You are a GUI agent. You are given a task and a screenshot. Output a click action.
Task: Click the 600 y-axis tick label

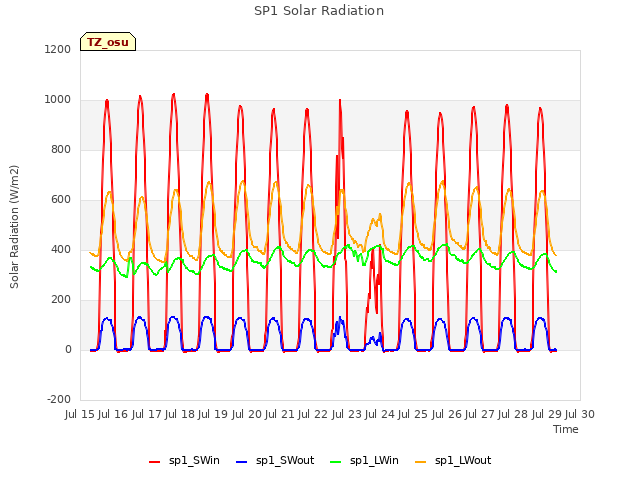pos(61,200)
